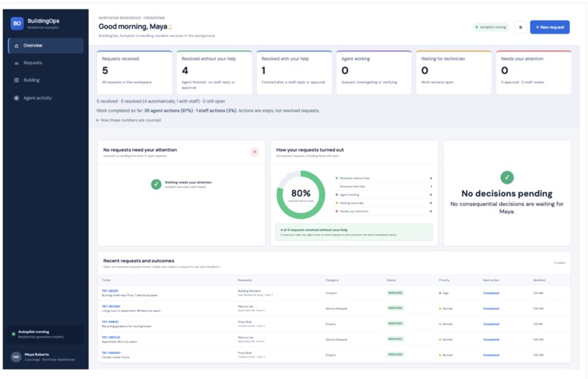Click the theme toggle icon beside New request
The width and height of the screenshot is (588, 379).
[520, 27]
